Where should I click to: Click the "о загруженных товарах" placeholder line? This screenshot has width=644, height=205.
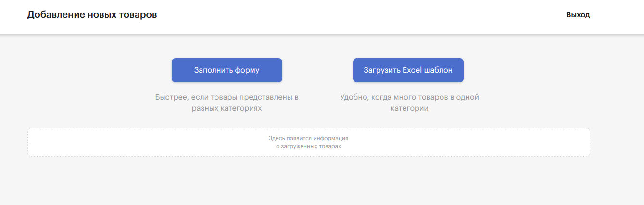pos(308,146)
